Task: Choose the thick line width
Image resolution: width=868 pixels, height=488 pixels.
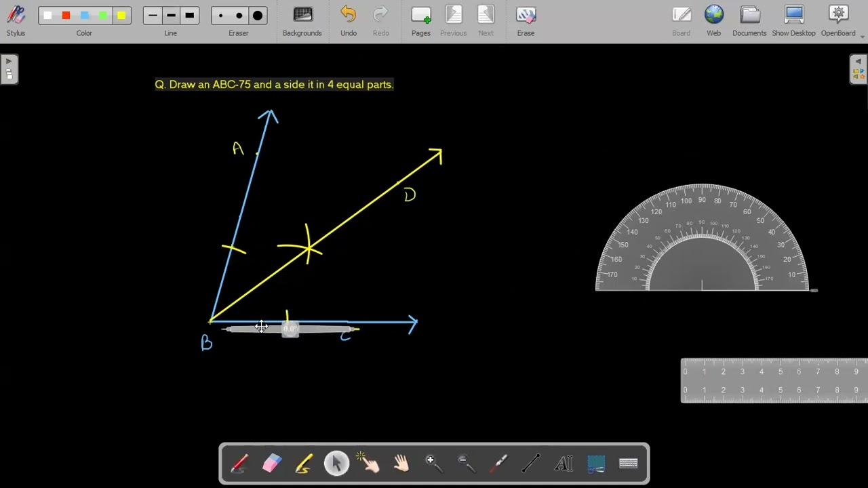Action: (189, 16)
